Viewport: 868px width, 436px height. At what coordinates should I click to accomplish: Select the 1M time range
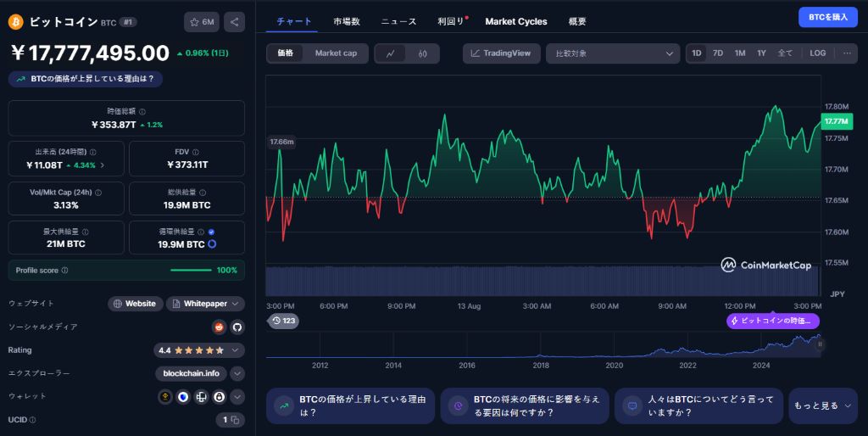click(x=740, y=53)
